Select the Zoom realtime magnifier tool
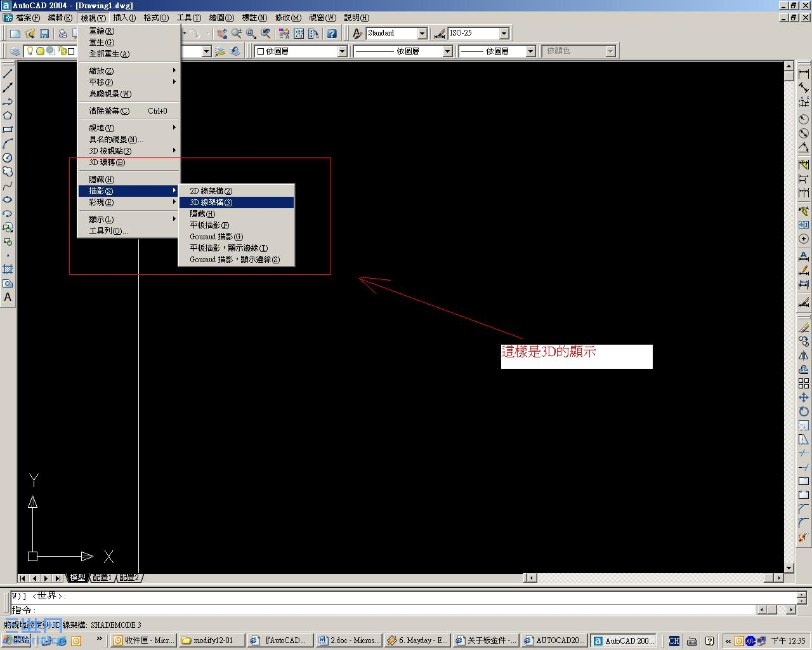Screen dimensions: 812x650 pyautogui.click(x=236, y=34)
